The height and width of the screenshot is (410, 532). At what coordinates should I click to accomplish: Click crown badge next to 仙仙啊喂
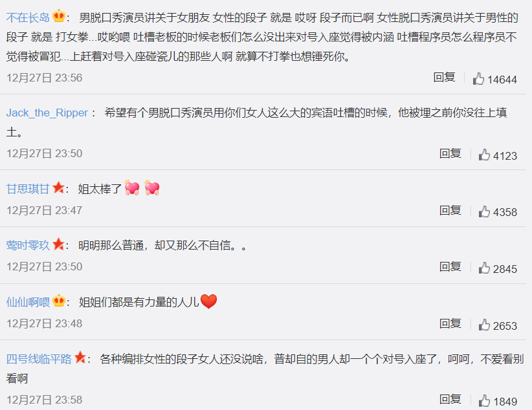[59, 301]
